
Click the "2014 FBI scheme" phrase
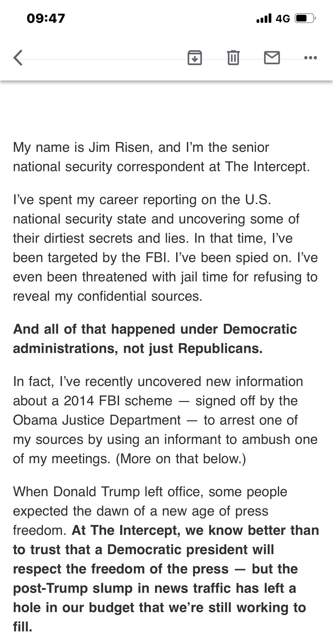[118, 401]
